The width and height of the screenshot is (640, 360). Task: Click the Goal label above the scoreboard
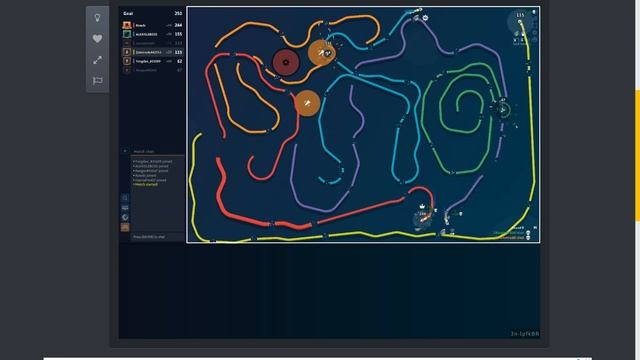pyautogui.click(x=128, y=13)
